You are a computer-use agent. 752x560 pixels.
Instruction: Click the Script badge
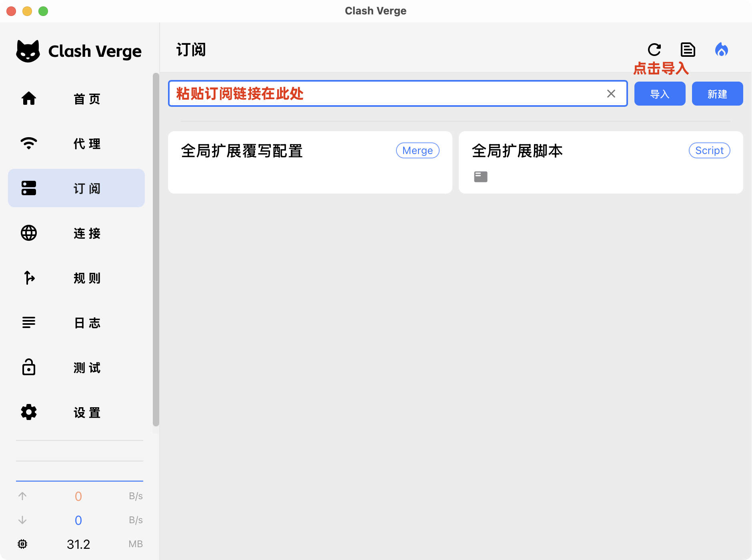710,150
